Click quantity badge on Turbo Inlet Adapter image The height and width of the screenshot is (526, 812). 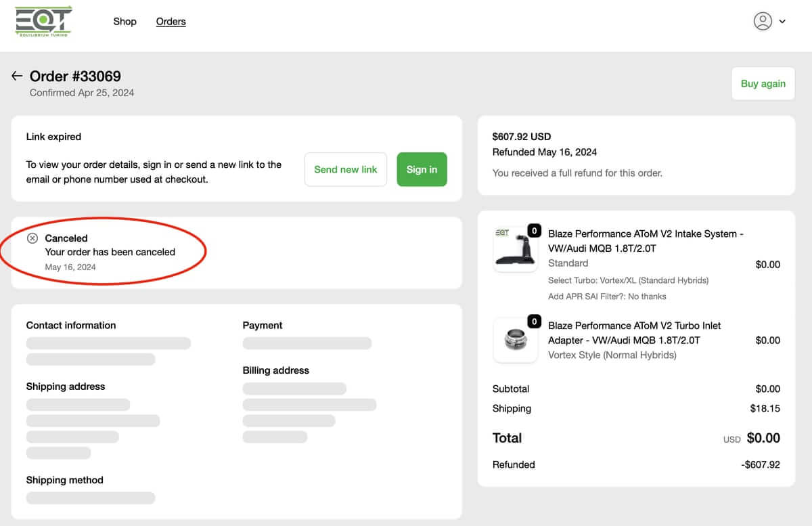click(x=534, y=322)
